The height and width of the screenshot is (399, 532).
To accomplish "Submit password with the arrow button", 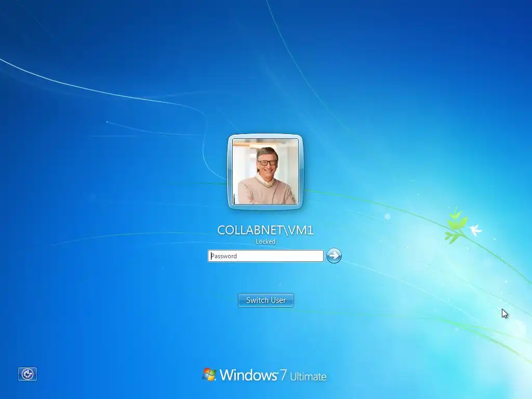I will (x=334, y=256).
